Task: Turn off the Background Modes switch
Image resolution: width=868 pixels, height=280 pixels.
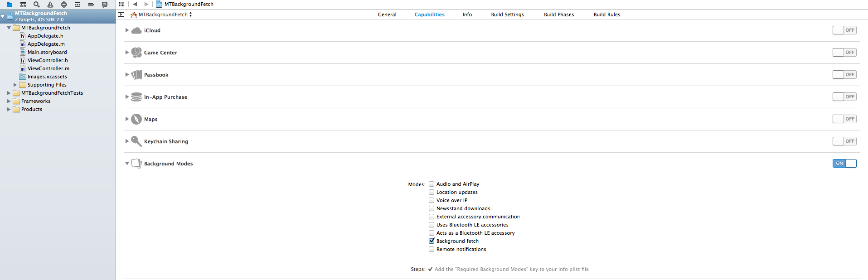Action: coord(844,164)
